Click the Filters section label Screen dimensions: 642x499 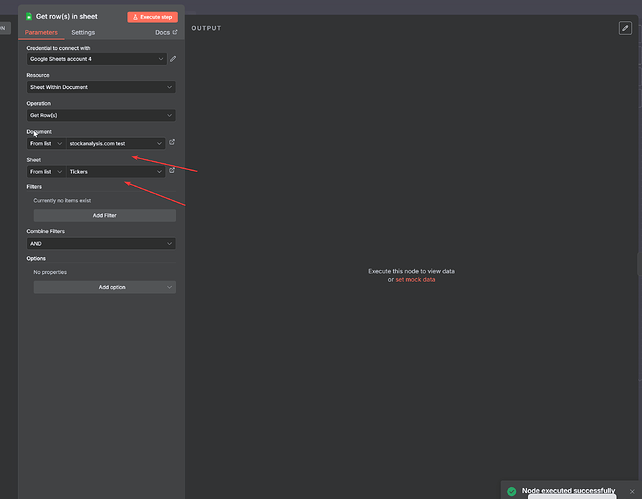[x=34, y=187]
